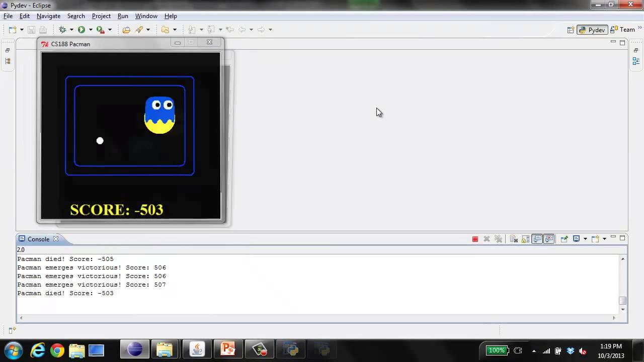644x362 pixels.
Task: Expand the Search dropdown arrow
Action: pyautogui.click(x=148, y=30)
